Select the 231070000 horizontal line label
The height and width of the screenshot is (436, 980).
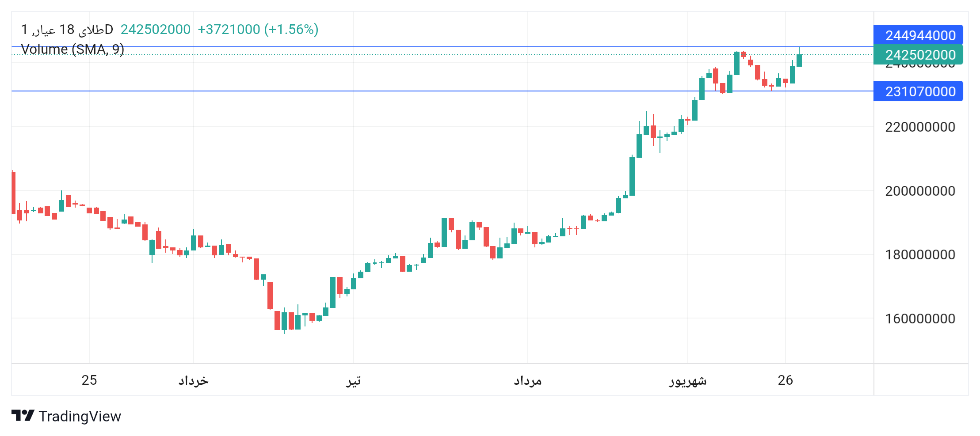click(x=918, y=91)
